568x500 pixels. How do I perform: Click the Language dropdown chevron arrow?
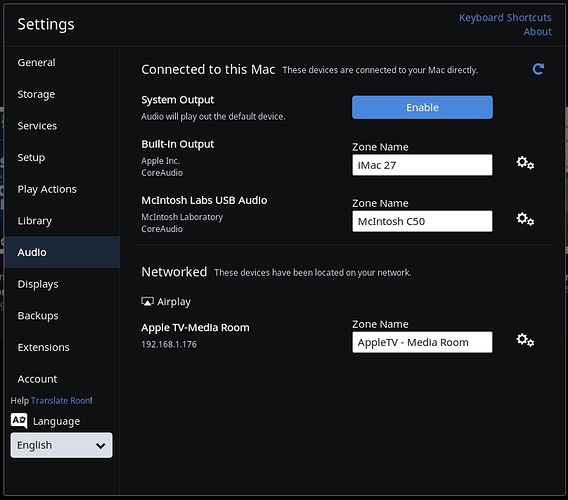tap(100, 445)
